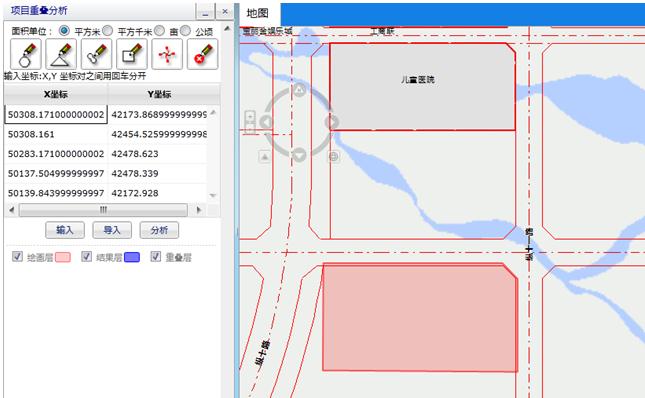
Task: Select the freehand shape drawing tool
Action: 96,54
